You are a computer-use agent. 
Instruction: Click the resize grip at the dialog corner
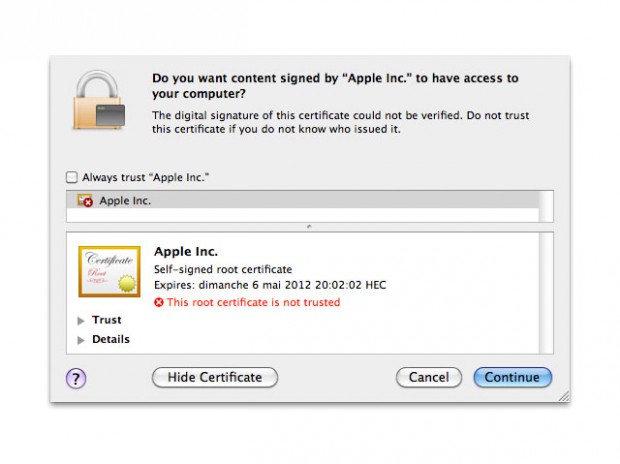(564, 396)
